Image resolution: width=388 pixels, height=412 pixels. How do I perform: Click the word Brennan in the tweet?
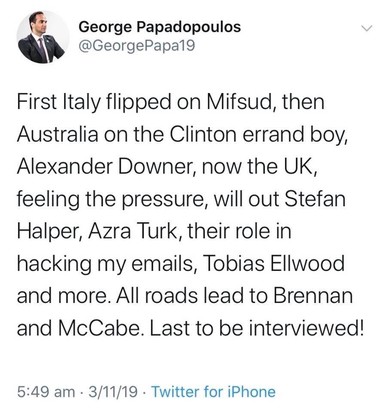tap(313, 295)
